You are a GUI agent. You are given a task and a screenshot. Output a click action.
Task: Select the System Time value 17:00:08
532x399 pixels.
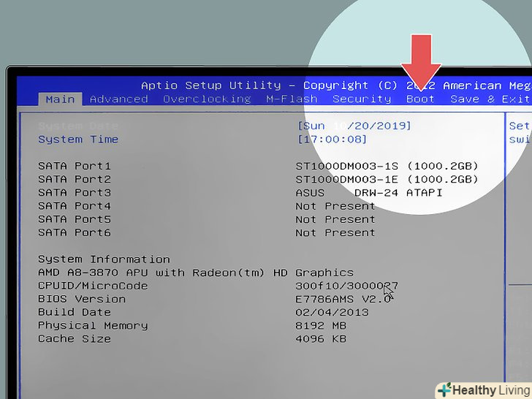click(332, 140)
